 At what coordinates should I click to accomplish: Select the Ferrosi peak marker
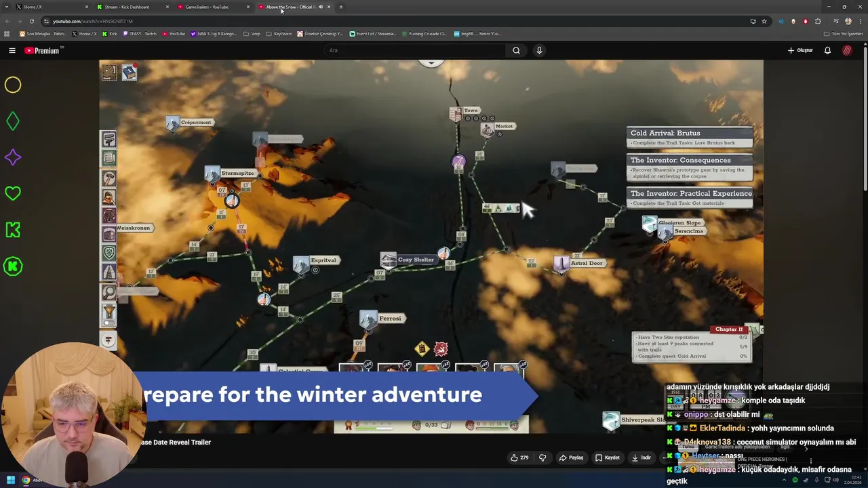pyautogui.click(x=382, y=319)
